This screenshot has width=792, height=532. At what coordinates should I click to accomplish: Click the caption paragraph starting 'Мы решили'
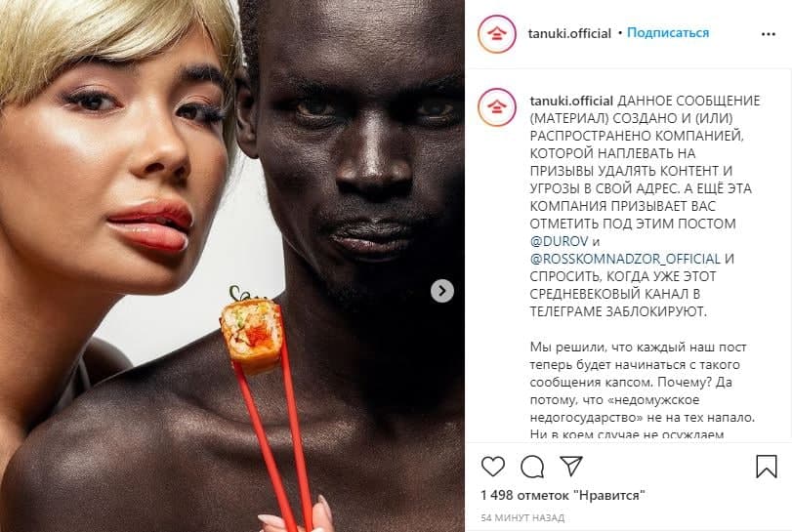[x=642, y=390]
